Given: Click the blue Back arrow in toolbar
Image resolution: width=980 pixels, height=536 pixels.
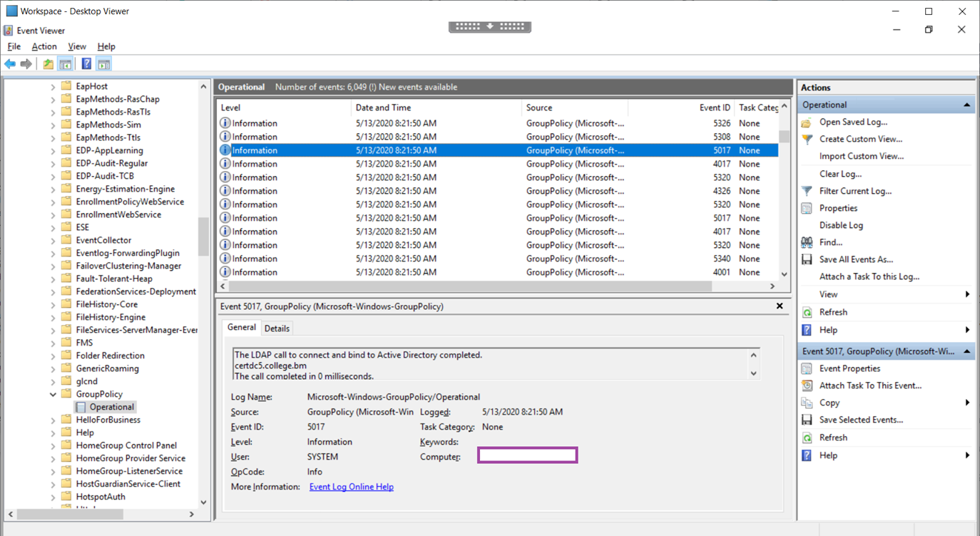Looking at the screenshot, I should point(10,64).
